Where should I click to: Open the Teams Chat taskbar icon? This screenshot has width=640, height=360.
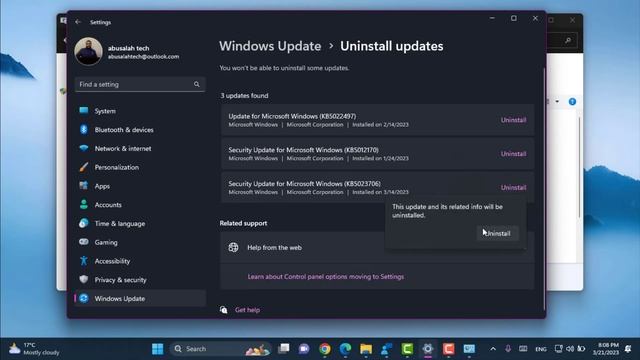304,349
